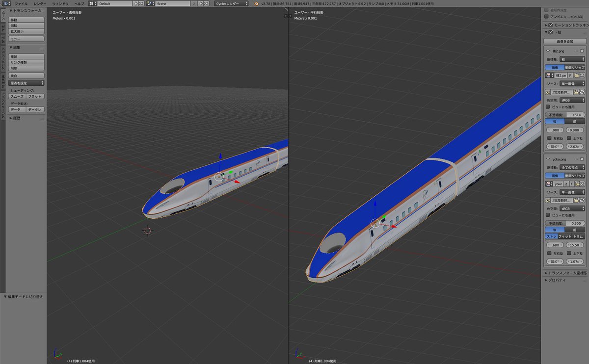Enable ビューにも適用 for yoko.png
The height and width of the screenshot is (364, 589).
click(x=548, y=215)
